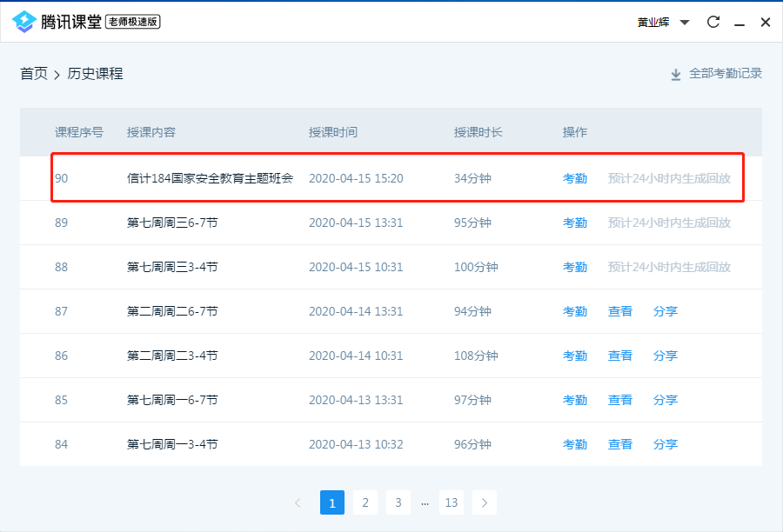Click 分享 for course 84
This screenshot has width=783, height=532.
(x=665, y=444)
